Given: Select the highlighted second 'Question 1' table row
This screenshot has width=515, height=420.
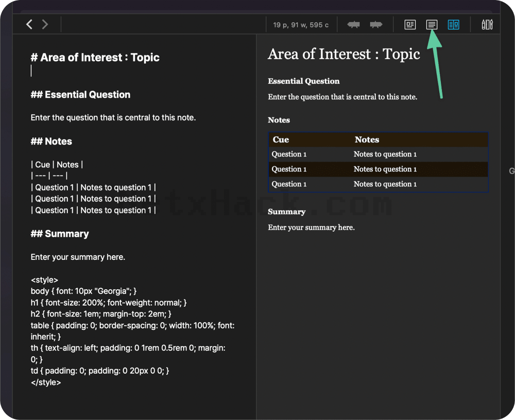Looking at the screenshot, I should point(378,169).
